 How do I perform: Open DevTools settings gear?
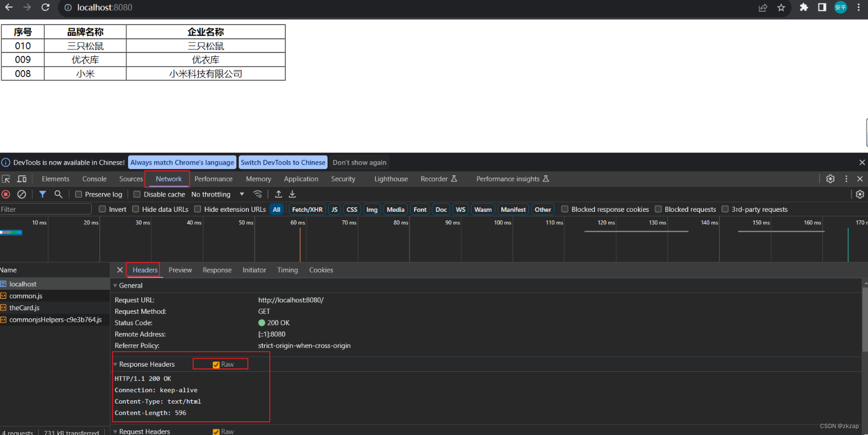[830, 179]
